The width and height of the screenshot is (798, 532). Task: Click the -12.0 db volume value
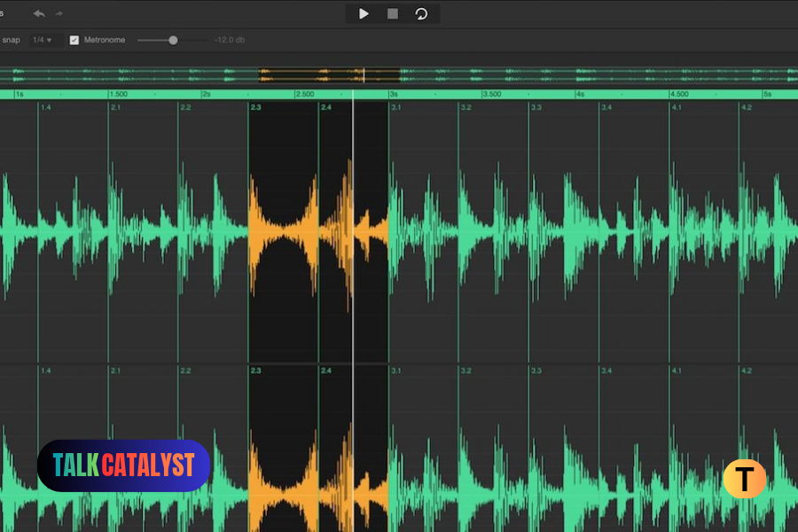(229, 40)
